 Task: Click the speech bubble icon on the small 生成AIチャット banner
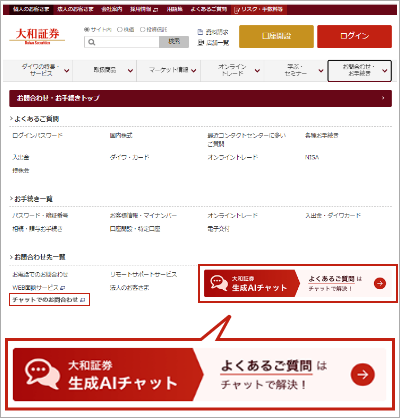click(x=219, y=283)
